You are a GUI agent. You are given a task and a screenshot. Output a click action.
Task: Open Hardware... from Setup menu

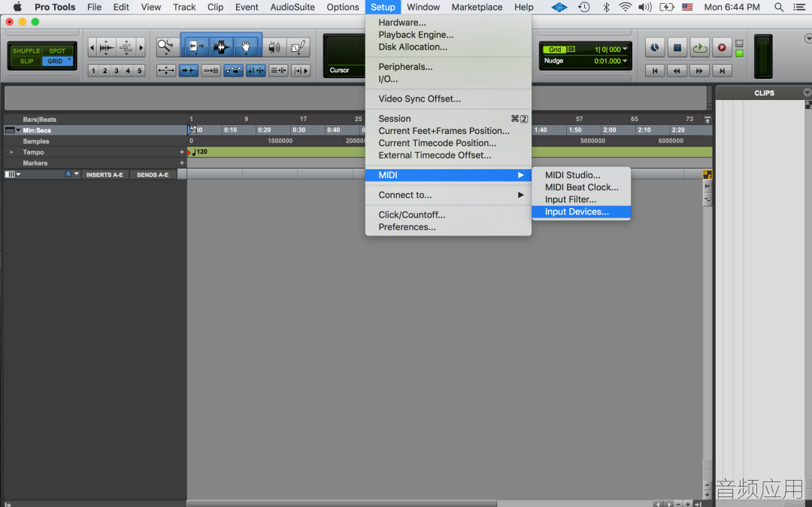[x=448, y=23]
